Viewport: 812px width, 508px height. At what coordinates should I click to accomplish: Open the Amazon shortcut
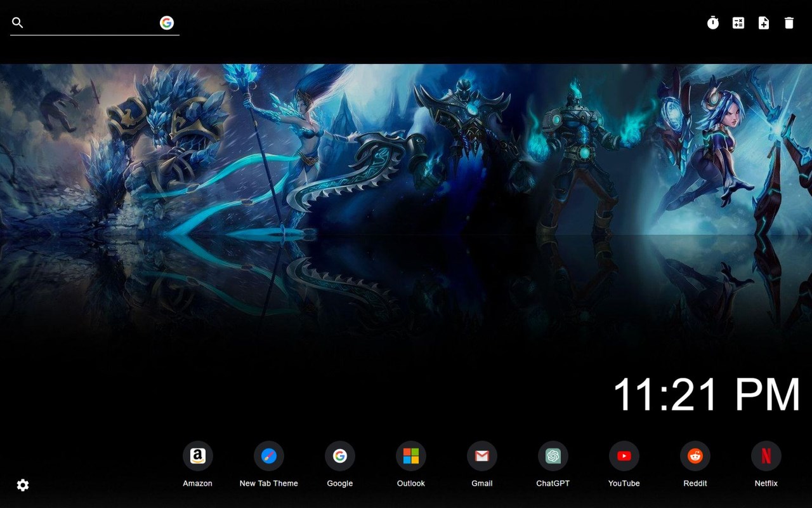[198, 456]
